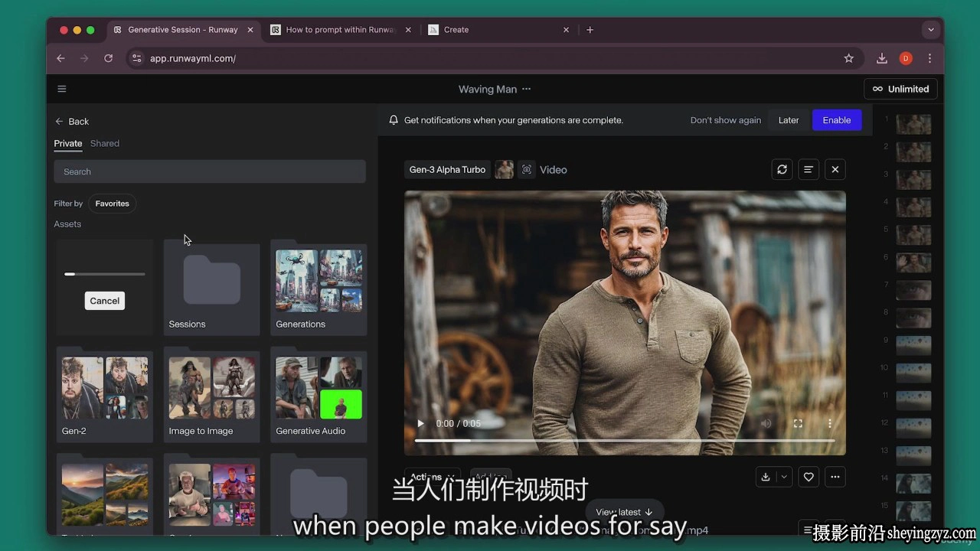Close the Gen-3 Alpha Turbo generation panel
980x551 pixels.
[x=835, y=169]
